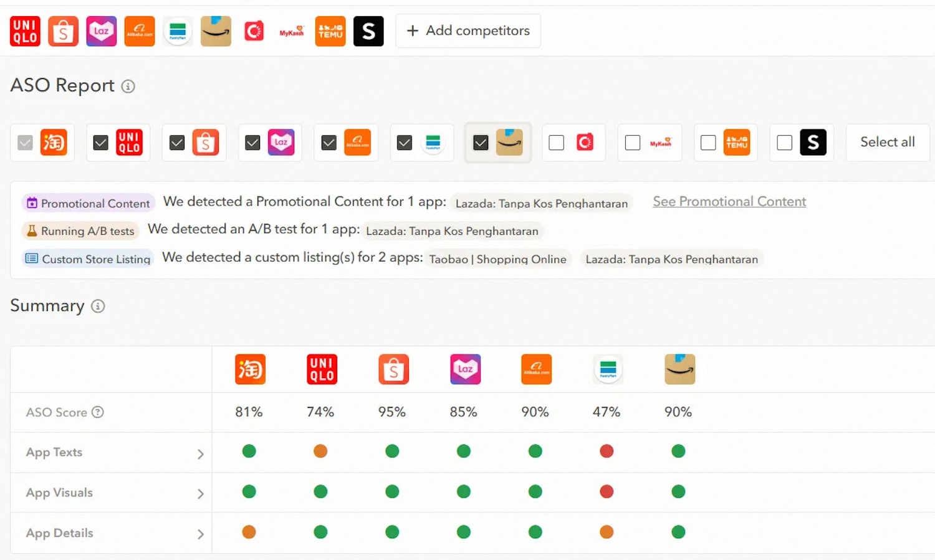This screenshot has height=560, width=935.
Task: Uncheck the Amazon app checkbox
Action: 481,143
